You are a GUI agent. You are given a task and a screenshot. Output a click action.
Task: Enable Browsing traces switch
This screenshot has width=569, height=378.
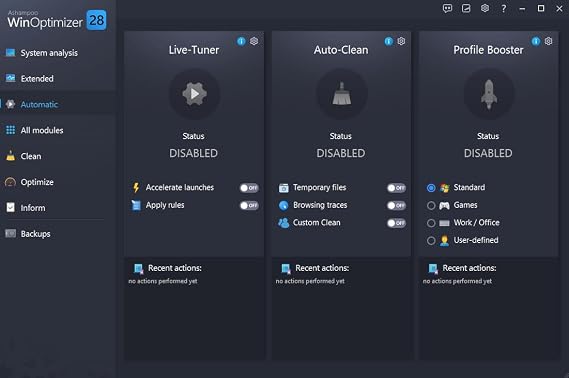pos(396,206)
